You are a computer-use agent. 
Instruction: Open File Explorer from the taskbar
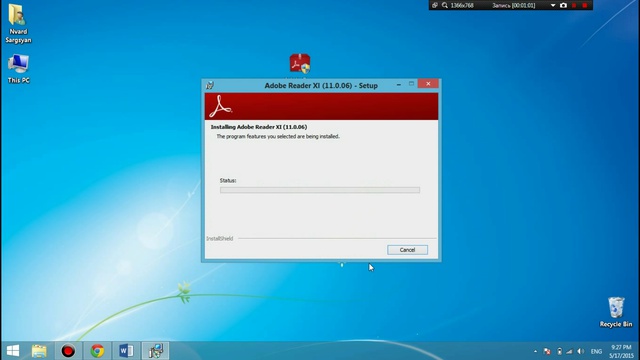39,351
